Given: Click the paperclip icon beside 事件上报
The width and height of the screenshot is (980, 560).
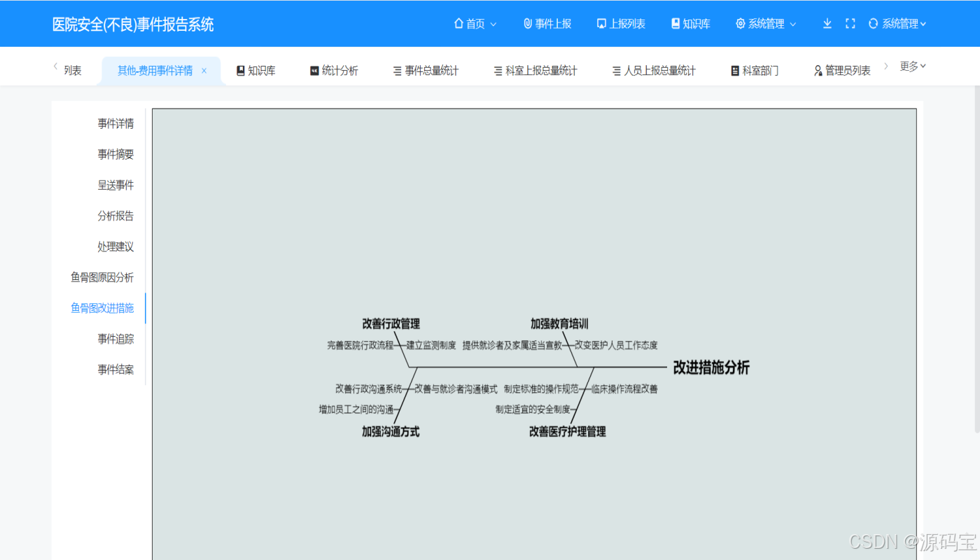Looking at the screenshot, I should (528, 24).
